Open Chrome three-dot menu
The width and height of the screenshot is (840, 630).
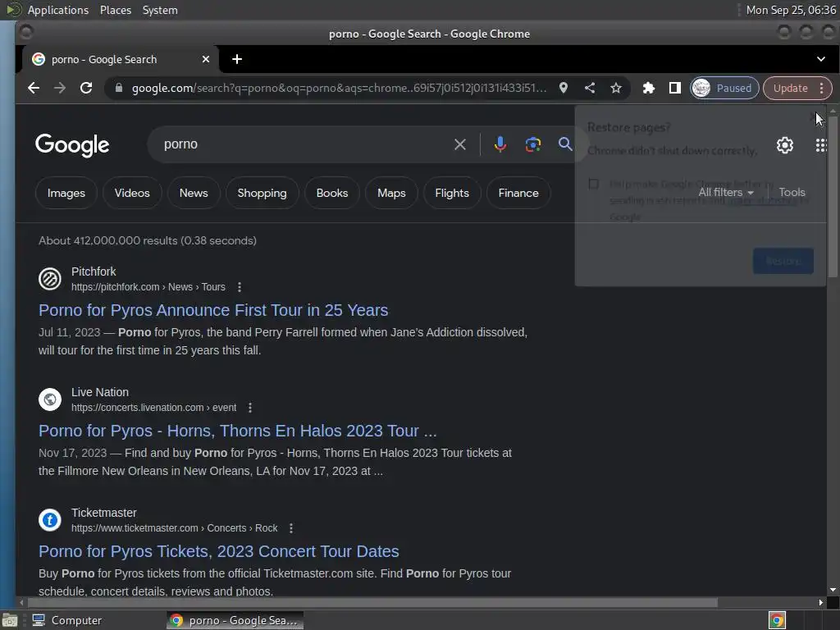[x=822, y=88]
